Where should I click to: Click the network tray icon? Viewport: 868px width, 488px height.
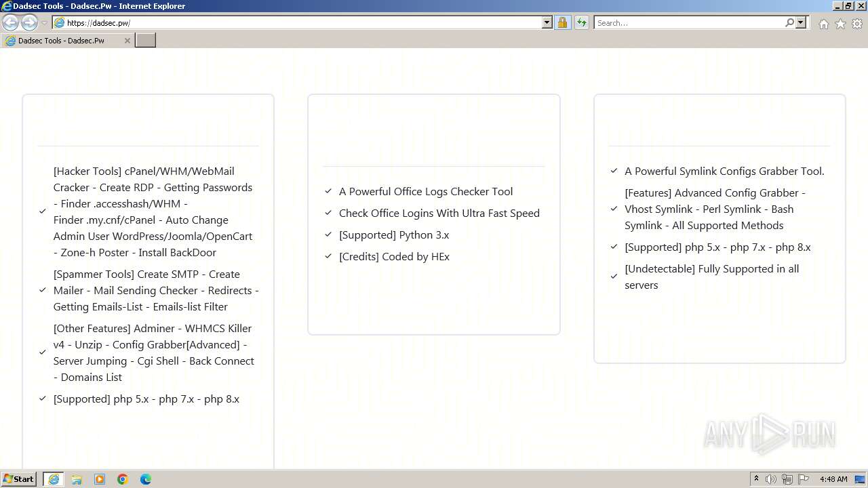click(x=787, y=479)
